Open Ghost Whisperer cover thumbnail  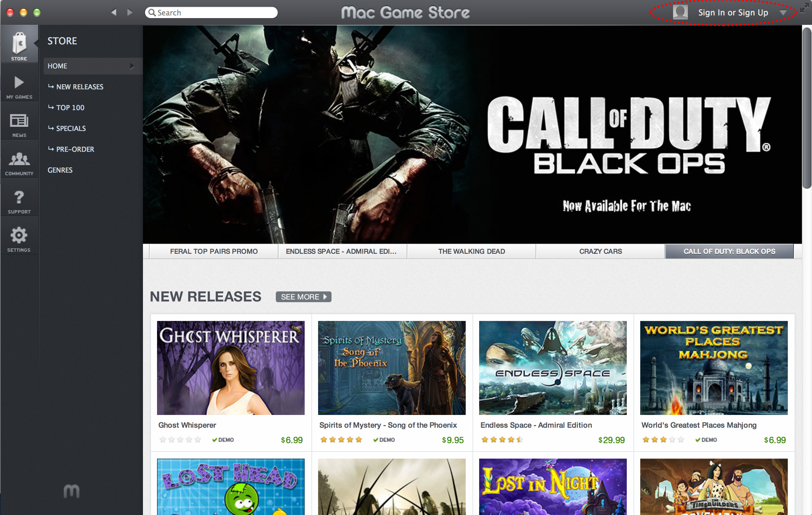(231, 368)
